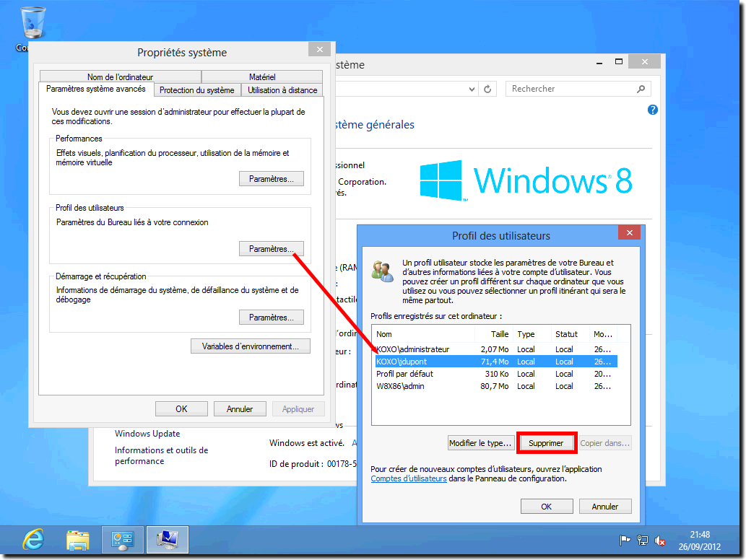This screenshot has width=746, height=560.
Task: Activate the System Properties taskbar icon
Action: (x=168, y=540)
